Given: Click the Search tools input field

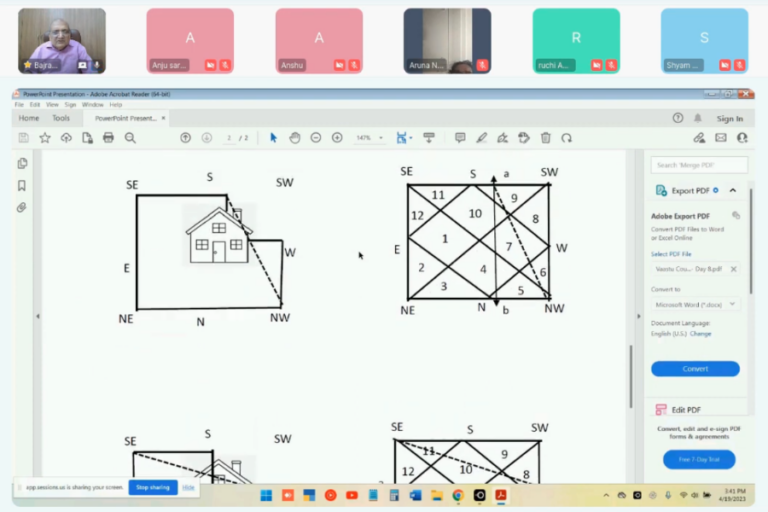Looking at the screenshot, I should click(699, 165).
